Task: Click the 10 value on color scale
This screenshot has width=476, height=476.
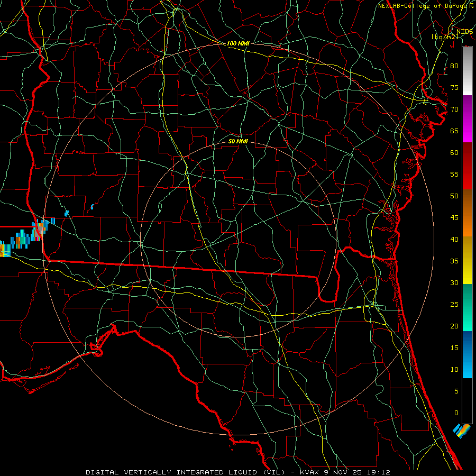Action: [x=454, y=370]
